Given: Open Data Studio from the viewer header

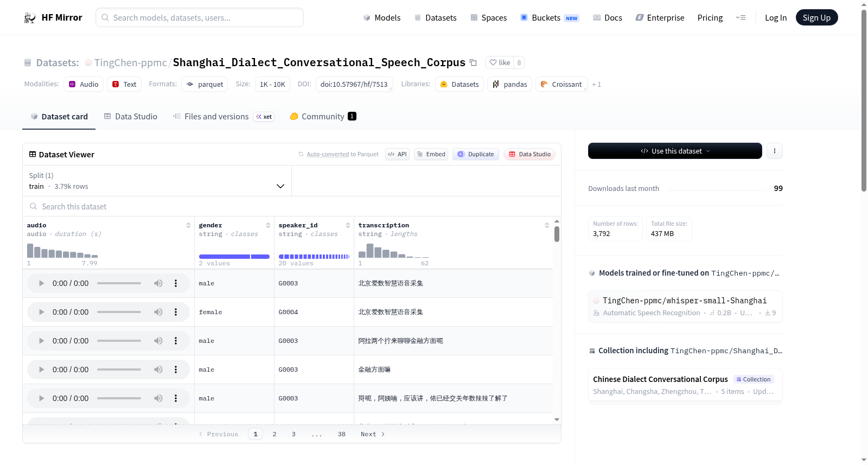Looking at the screenshot, I should coord(529,154).
